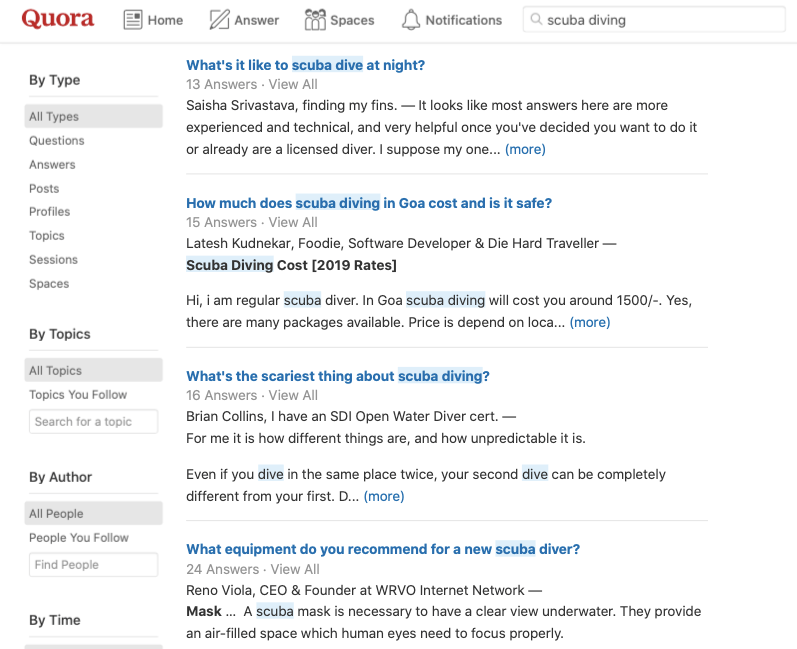Click the Home newspaper icon

[133, 20]
